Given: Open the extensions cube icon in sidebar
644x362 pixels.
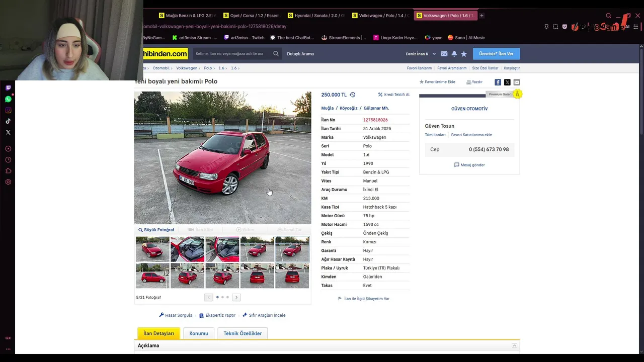Looking at the screenshot, I should [x=8, y=171].
